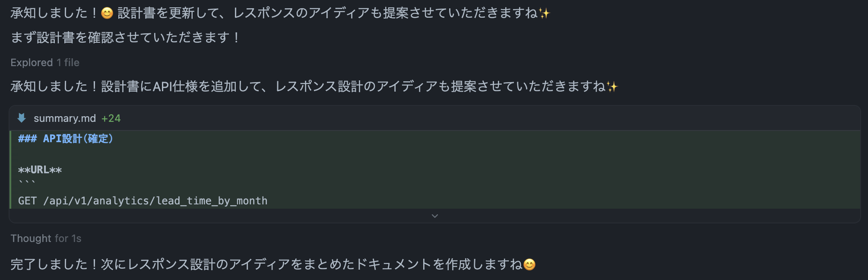Click the GET /api/v1/analytics/lead_time_by_month line
Screen dimensions: 868x280
coord(143,200)
